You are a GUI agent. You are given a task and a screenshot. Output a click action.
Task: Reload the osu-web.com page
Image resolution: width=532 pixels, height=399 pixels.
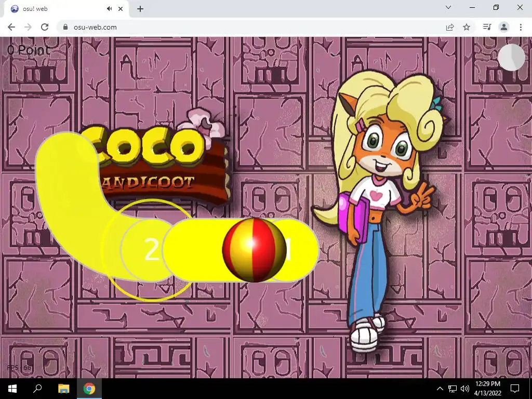click(45, 27)
